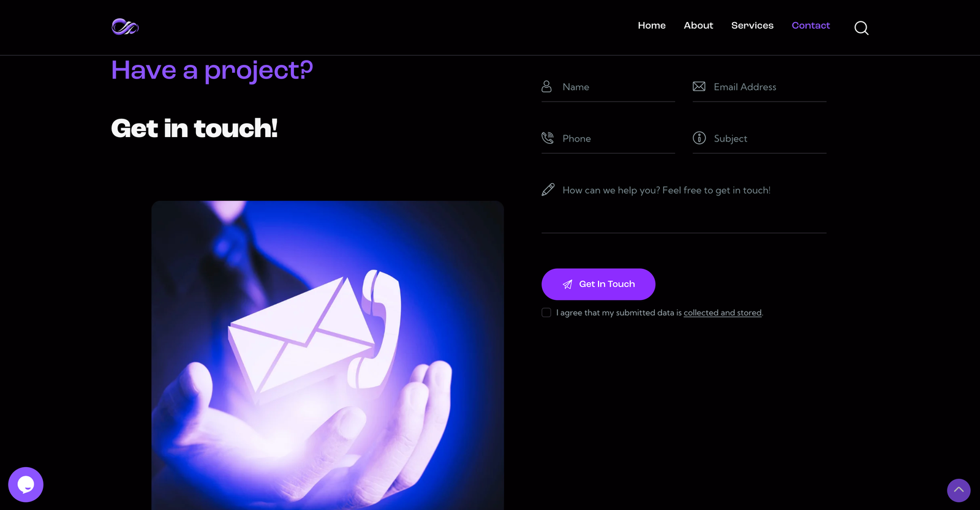Open search via the magnifier icon
The image size is (980, 510).
point(861,28)
